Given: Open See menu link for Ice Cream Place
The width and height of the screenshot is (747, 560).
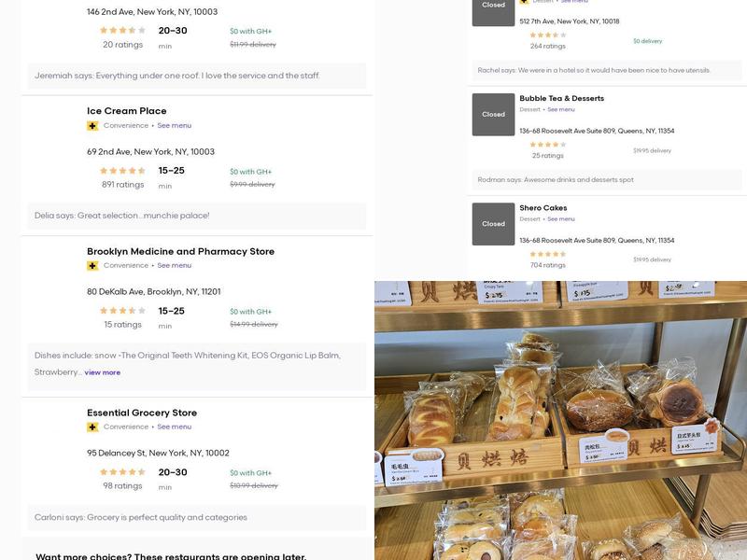Looking at the screenshot, I should (174, 126).
